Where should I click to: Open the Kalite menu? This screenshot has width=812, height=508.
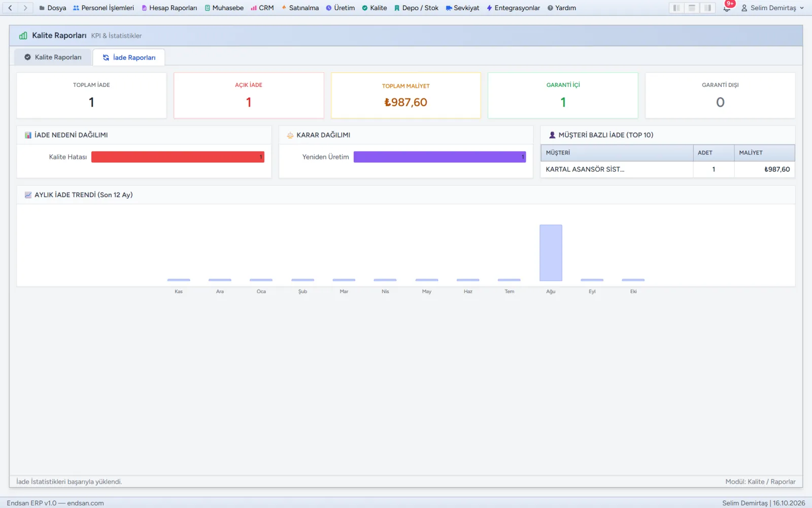coord(375,8)
